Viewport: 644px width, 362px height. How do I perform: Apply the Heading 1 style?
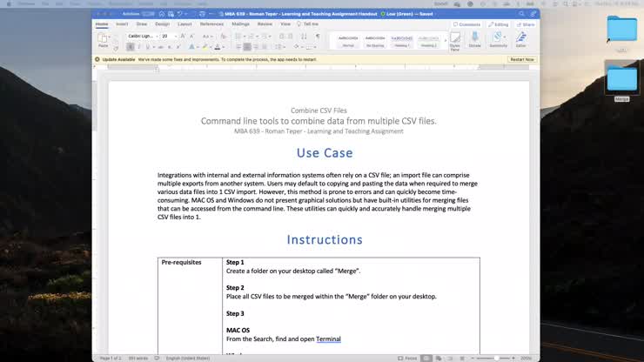[401, 41]
